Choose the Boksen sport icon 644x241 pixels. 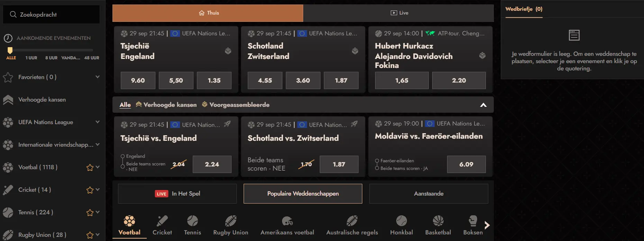[x=473, y=221]
